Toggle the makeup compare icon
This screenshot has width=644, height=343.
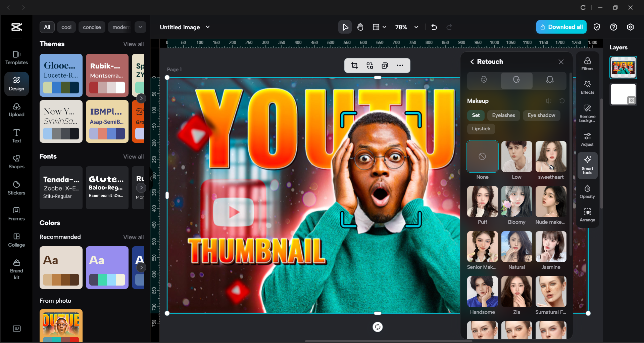tap(549, 101)
